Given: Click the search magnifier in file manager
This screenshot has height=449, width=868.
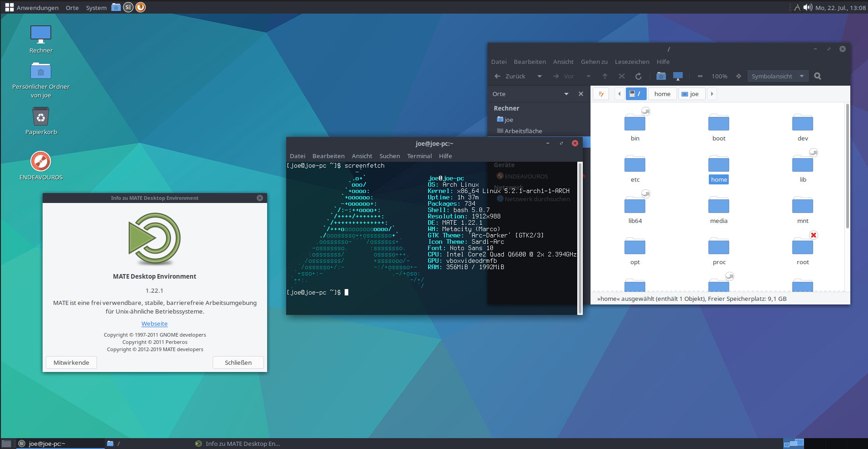Looking at the screenshot, I should point(818,76).
